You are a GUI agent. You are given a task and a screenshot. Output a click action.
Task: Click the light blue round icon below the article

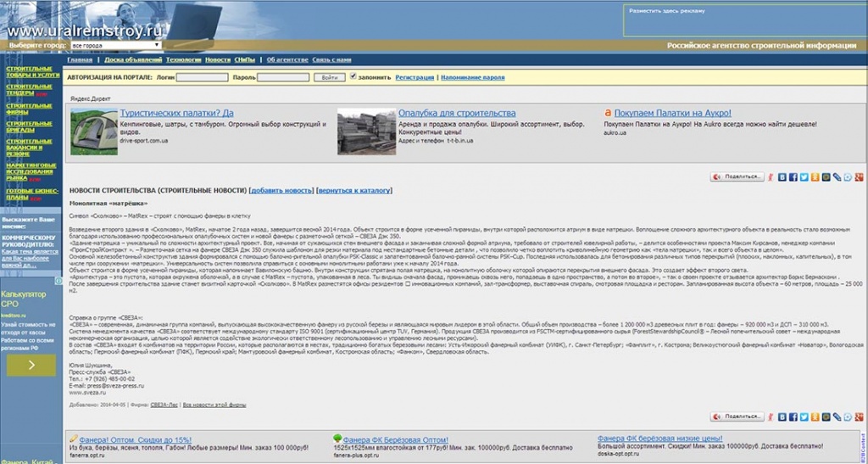(x=848, y=417)
